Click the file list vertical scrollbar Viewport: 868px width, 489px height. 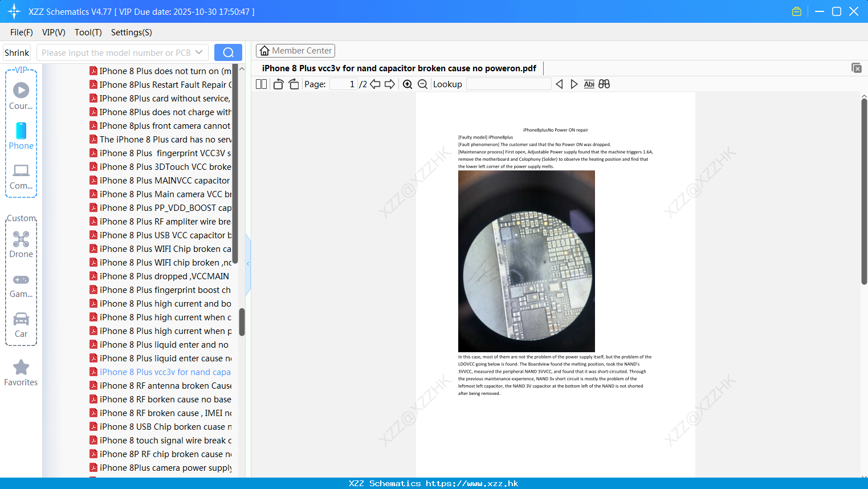[x=242, y=322]
